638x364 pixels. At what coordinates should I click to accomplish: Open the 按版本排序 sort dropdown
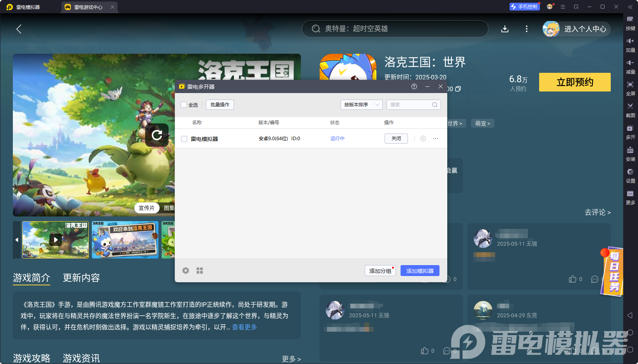(x=361, y=104)
